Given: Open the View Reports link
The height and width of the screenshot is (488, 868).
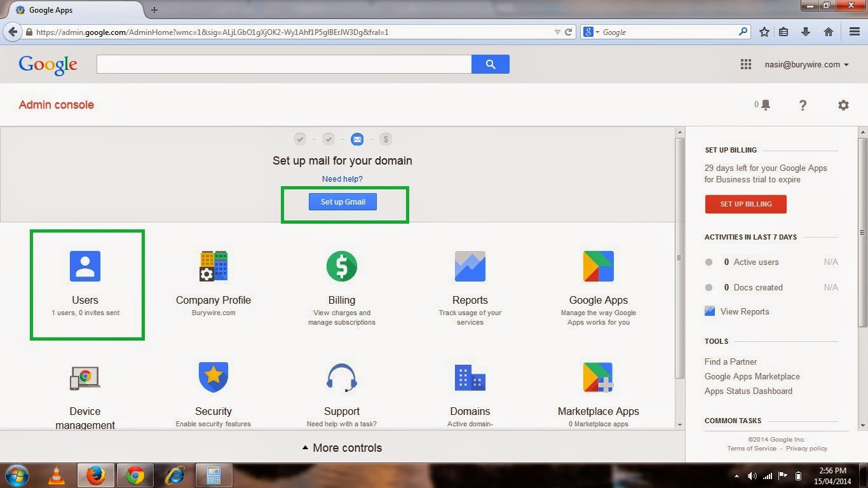Looking at the screenshot, I should pyautogui.click(x=745, y=311).
